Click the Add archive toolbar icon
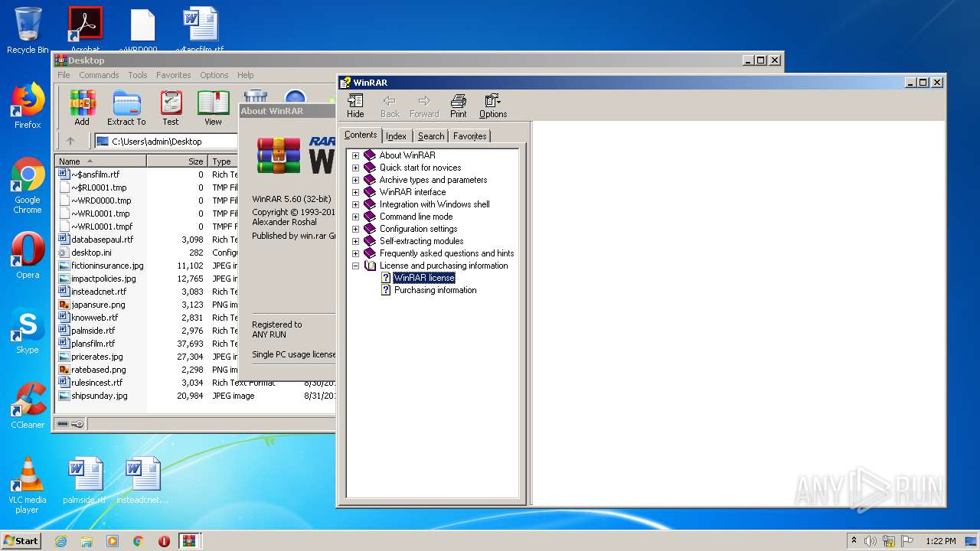Image resolution: width=980 pixels, height=551 pixels. tap(82, 108)
